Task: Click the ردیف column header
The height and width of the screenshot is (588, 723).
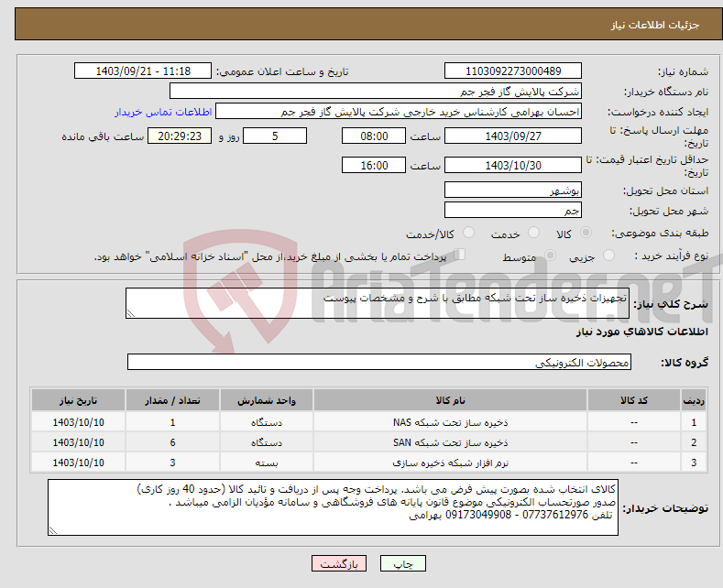Action: click(x=694, y=400)
